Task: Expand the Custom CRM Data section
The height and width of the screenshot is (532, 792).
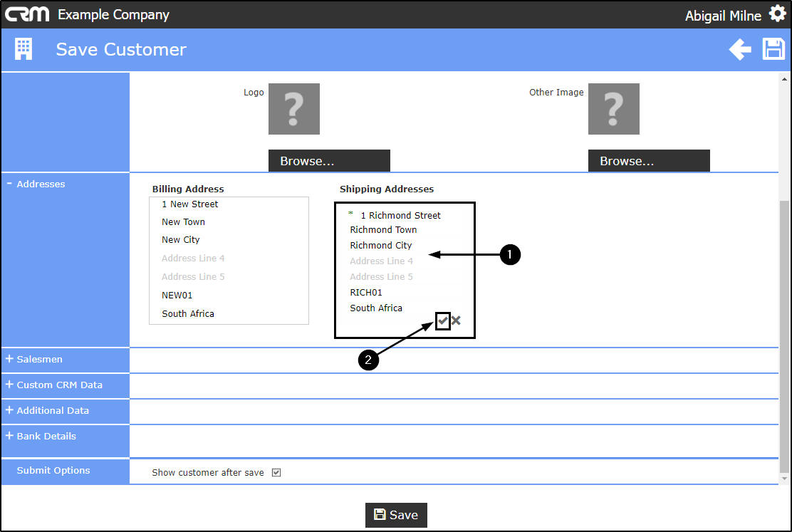Action: tap(54, 385)
